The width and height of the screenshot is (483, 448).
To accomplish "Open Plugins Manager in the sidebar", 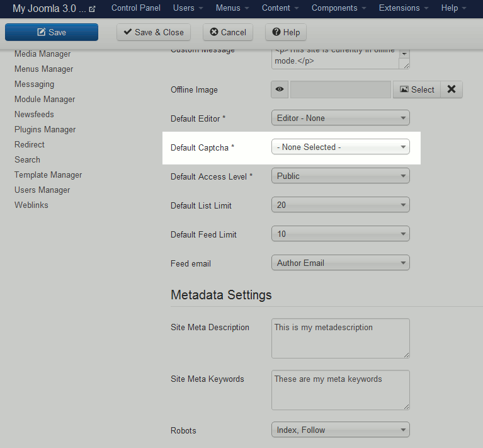I will 45,129.
